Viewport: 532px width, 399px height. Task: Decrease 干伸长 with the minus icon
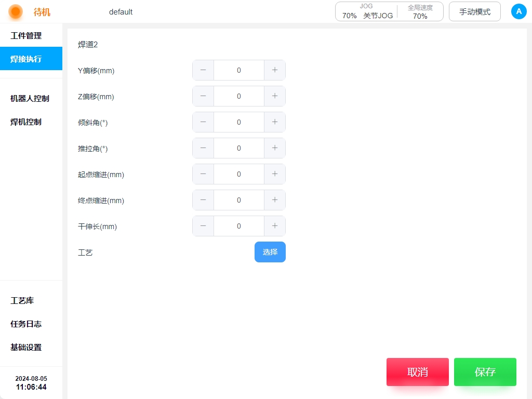(x=203, y=226)
